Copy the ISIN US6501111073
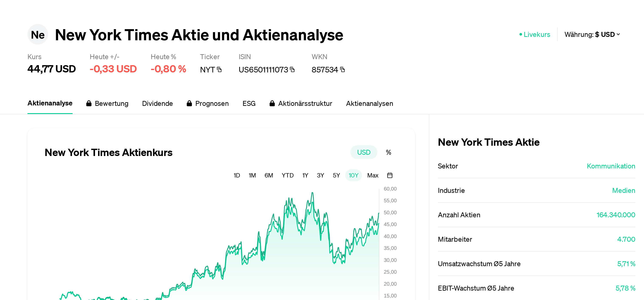Viewport: 644px width, 300px height. (292, 70)
